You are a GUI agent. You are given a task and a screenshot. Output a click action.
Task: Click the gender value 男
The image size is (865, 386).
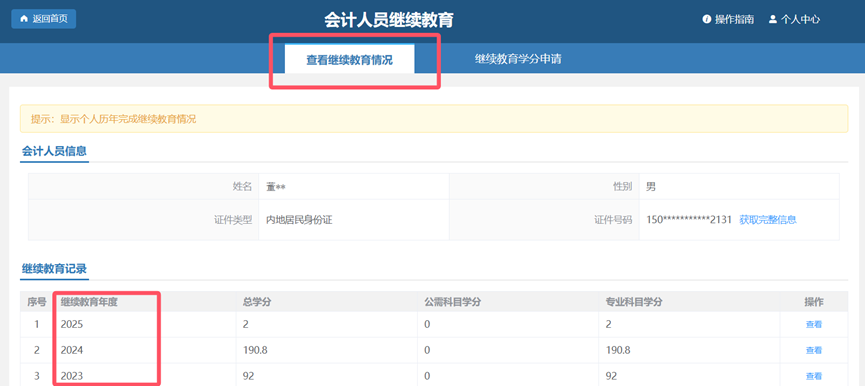pyautogui.click(x=651, y=187)
